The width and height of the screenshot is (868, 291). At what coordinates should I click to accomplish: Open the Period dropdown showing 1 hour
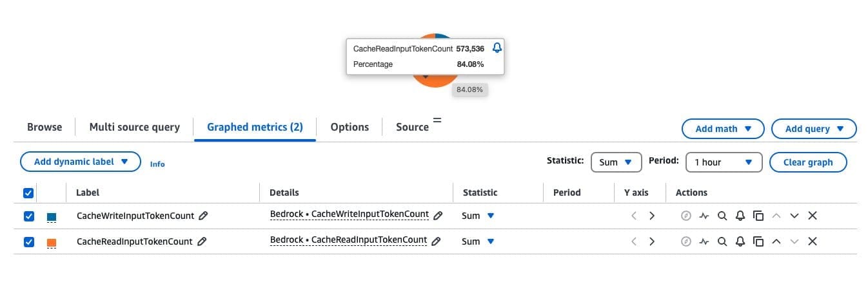tap(724, 162)
